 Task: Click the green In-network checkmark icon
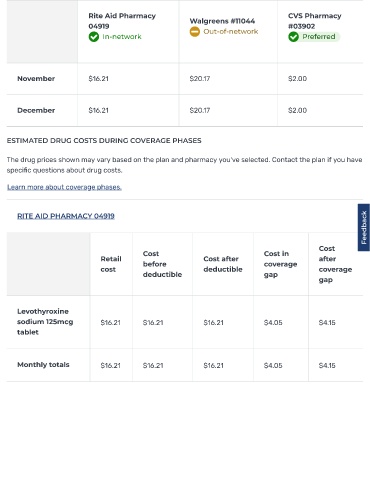[x=94, y=37]
